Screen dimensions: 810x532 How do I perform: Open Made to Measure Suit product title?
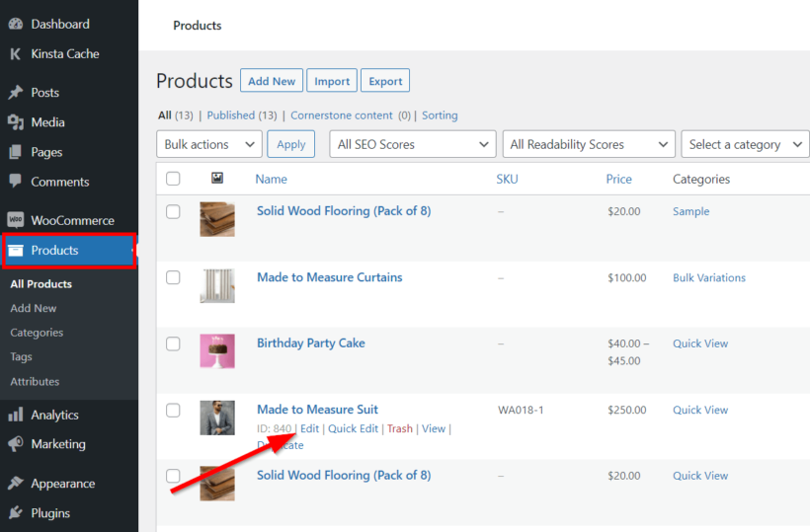tap(318, 410)
